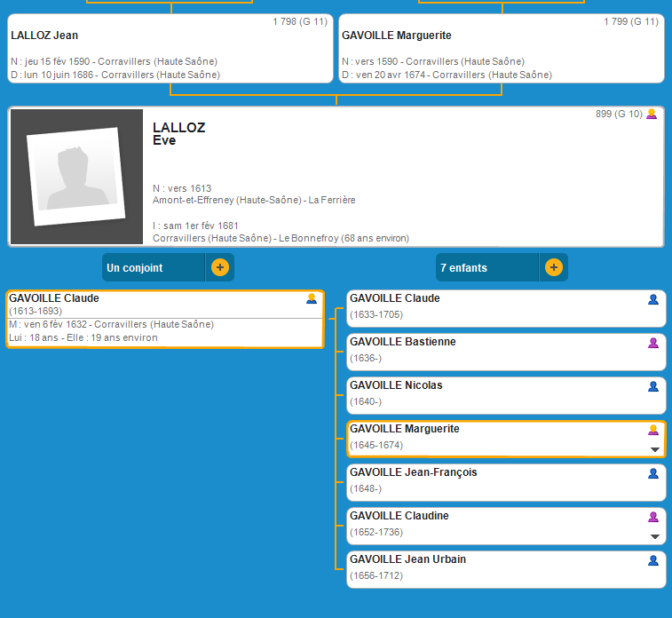
Task: Click the blue person icon for Claude (1633-1705)
Action: point(653,299)
